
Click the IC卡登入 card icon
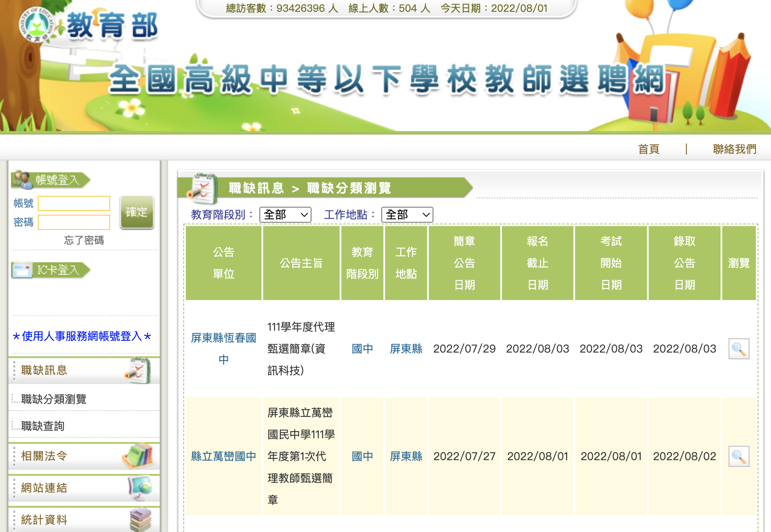tap(22, 270)
